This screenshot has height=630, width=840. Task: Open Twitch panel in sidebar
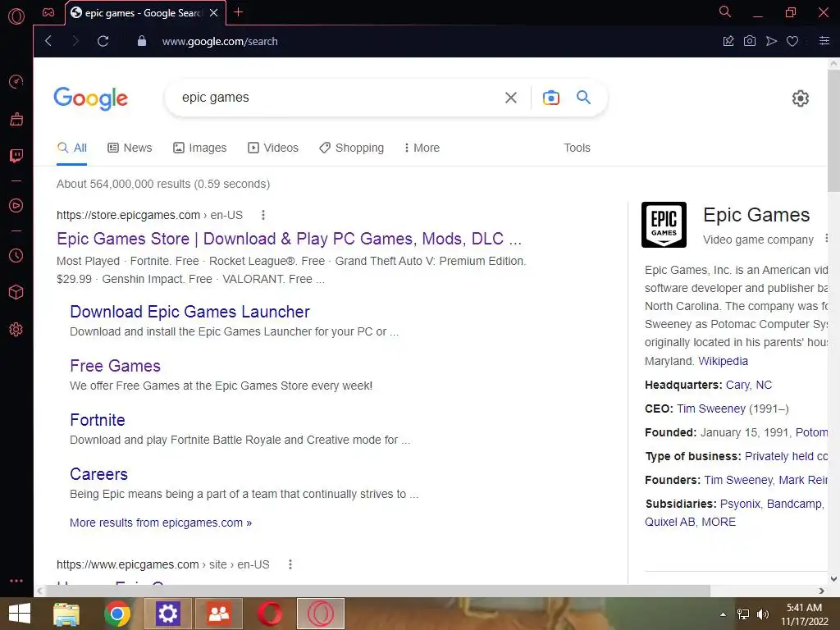pos(16,156)
